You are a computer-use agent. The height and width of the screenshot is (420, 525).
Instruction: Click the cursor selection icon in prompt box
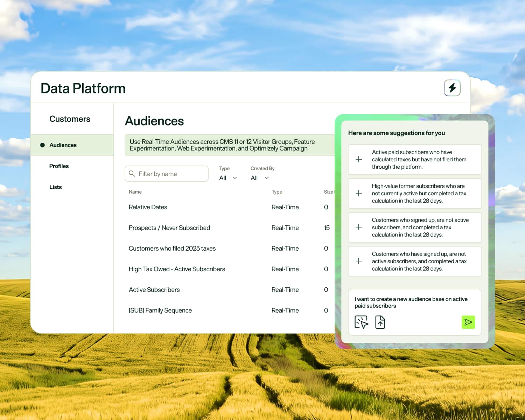click(x=361, y=322)
